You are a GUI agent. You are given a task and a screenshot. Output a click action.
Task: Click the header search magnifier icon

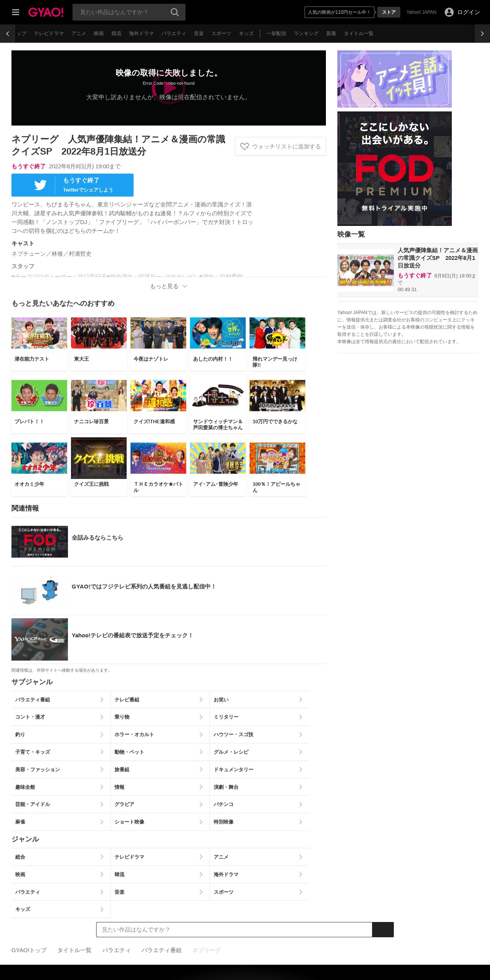[175, 12]
